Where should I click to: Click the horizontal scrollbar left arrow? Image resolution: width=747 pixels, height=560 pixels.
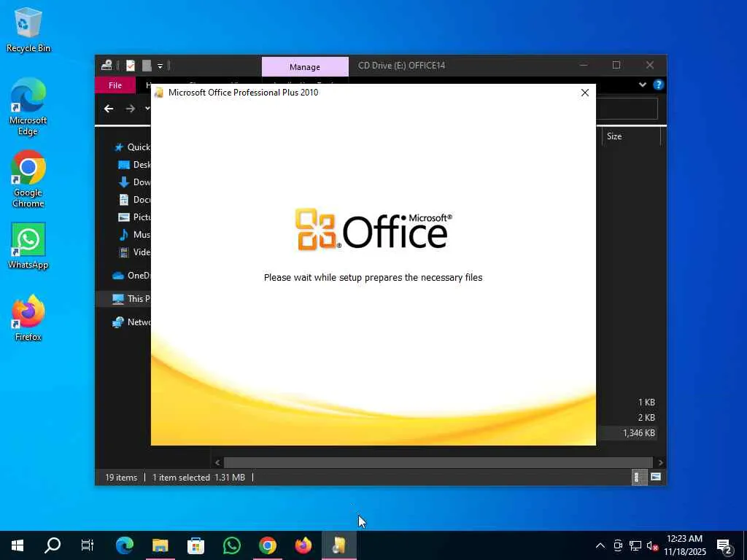click(x=217, y=462)
